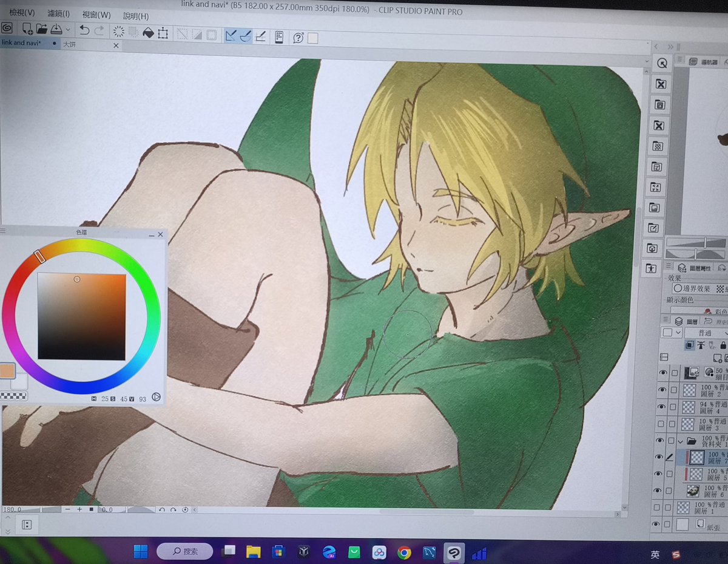The height and width of the screenshot is (564, 728).
Task: Close the 大饼 canvas tab
Action: pyautogui.click(x=116, y=46)
